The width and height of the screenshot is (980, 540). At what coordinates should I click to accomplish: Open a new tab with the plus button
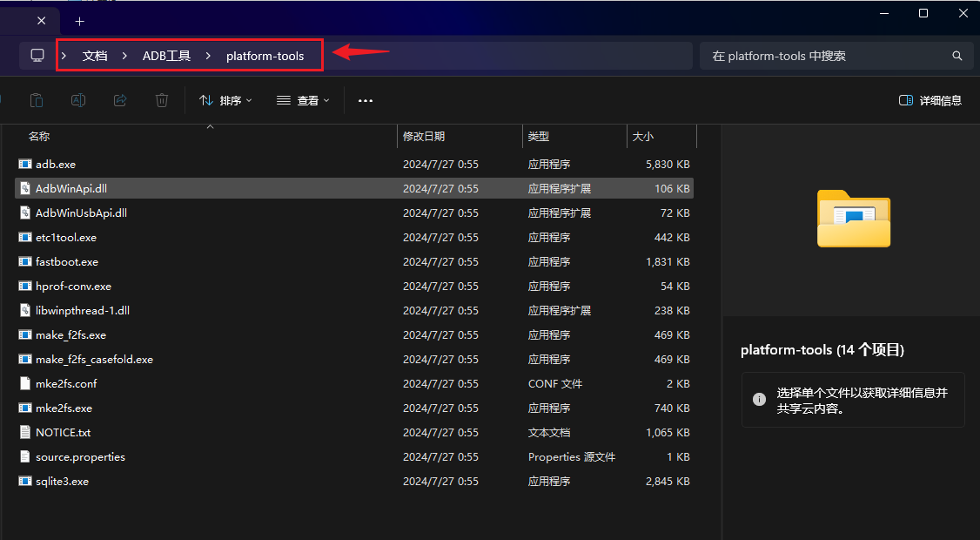pyautogui.click(x=80, y=21)
